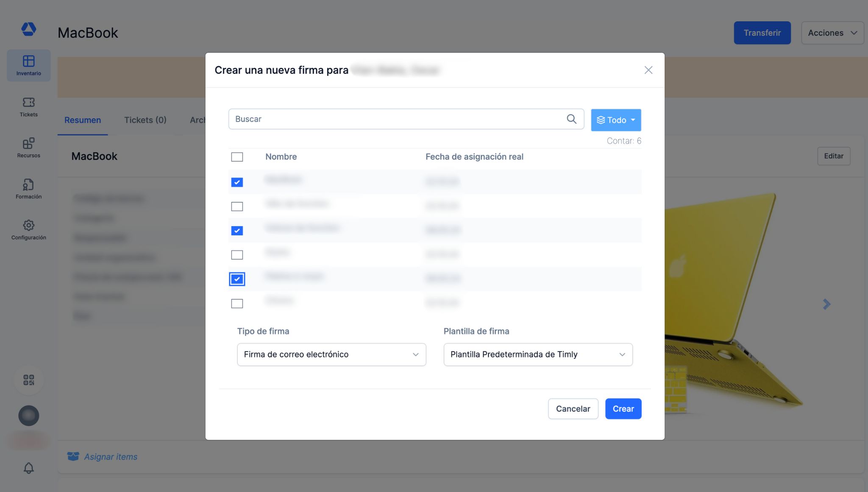Open Tipo de firma dropdown

pos(331,355)
